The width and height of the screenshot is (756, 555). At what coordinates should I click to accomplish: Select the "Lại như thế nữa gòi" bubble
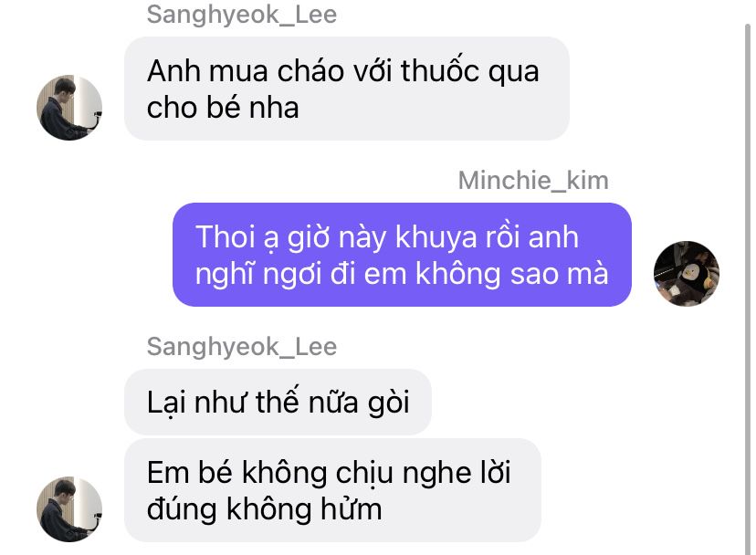(x=278, y=402)
